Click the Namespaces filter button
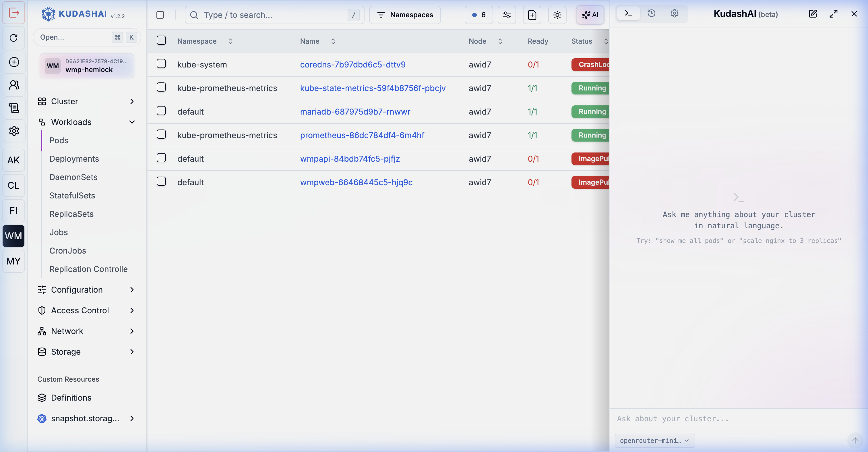Image resolution: width=868 pixels, height=452 pixels. (x=405, y=15)
